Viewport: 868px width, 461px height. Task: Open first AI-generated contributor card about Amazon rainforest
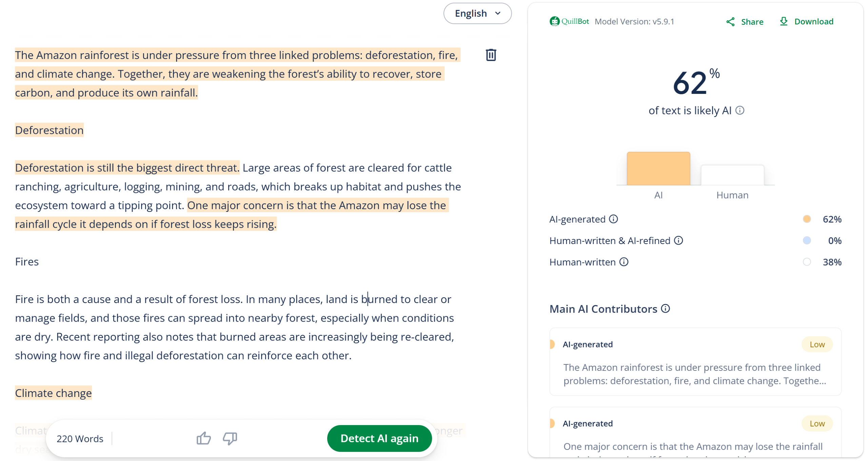695,362
